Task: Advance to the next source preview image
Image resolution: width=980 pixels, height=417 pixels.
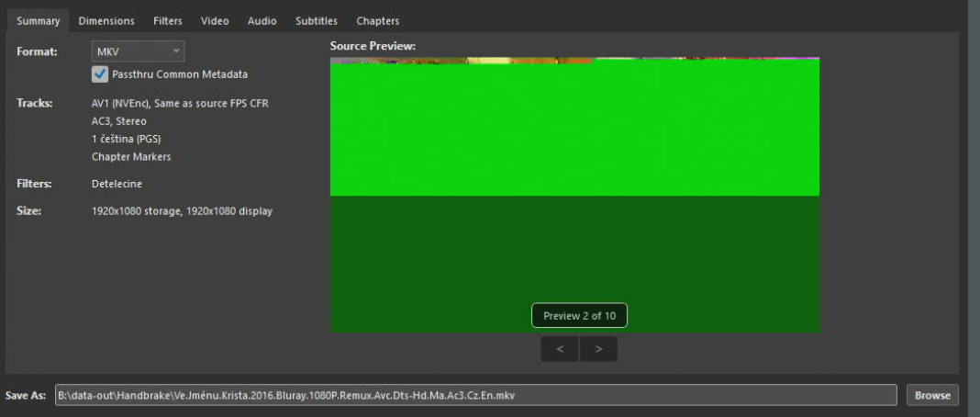Action: pyautogui.click(x=599, y=349)
